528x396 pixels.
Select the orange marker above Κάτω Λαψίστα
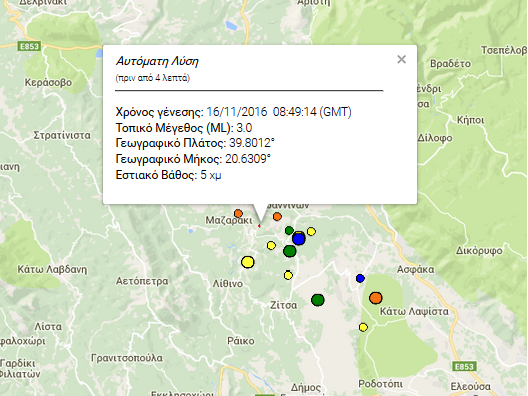[375, 298]
